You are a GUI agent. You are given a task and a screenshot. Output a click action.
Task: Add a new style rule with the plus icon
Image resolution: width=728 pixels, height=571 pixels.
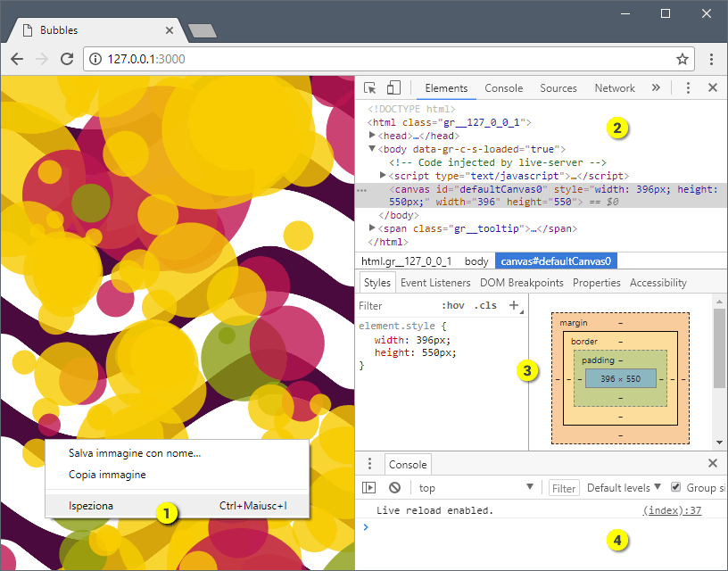514,305
